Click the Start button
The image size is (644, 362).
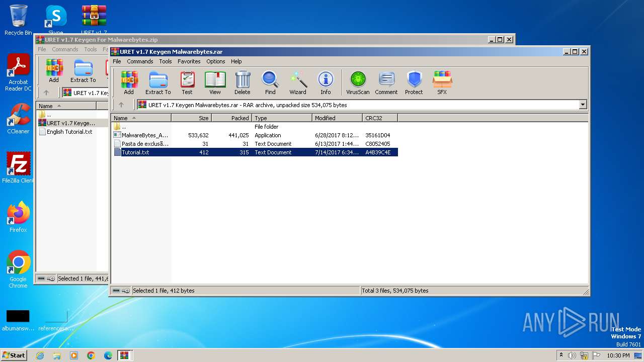(14, 355)
